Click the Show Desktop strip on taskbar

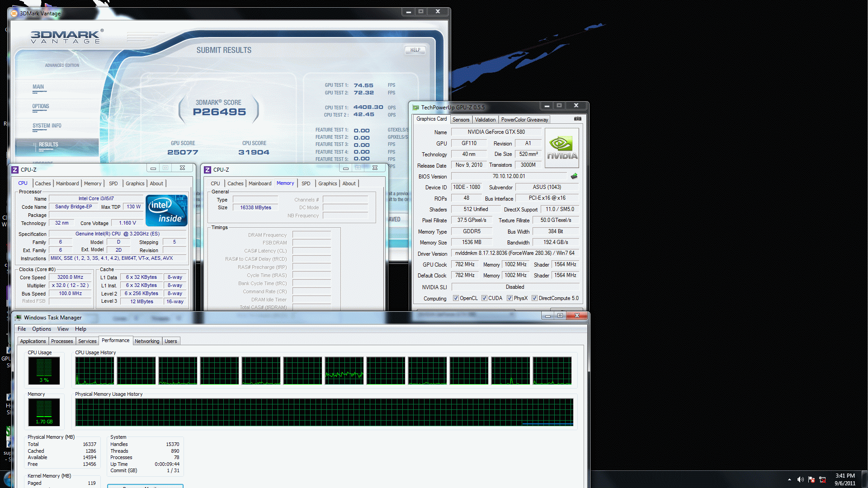pyautogui.click(x=864, y=479)
